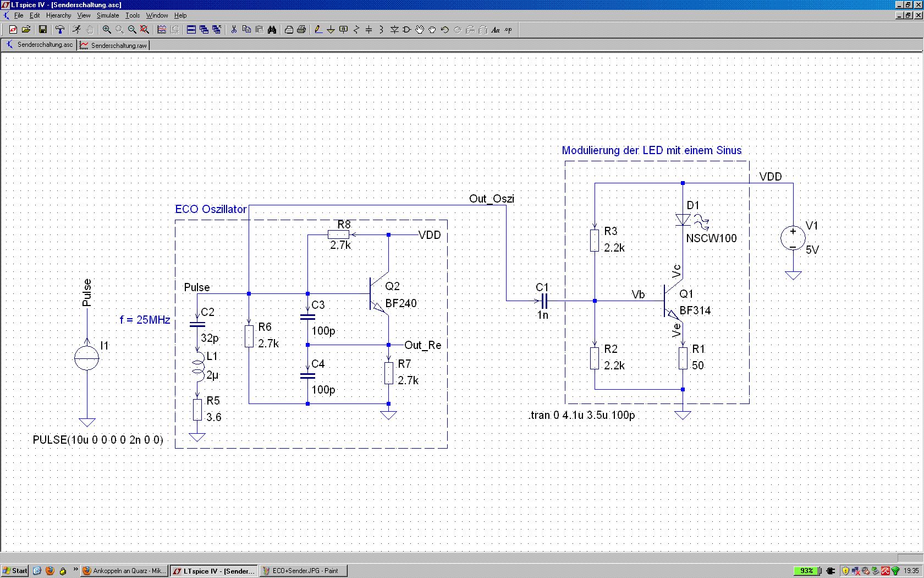Select the Place Inductor tool
The image size is (924, 578).
[381, 30]
